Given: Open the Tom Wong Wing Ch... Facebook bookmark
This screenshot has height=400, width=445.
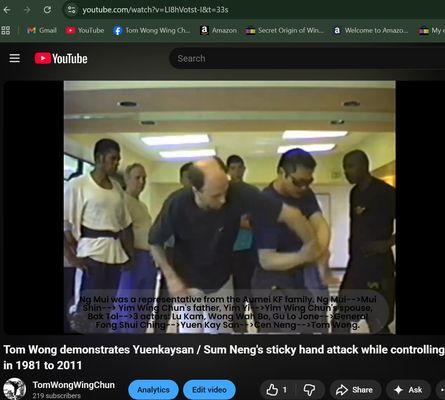Looking at the screenshot, I should 152,30.
